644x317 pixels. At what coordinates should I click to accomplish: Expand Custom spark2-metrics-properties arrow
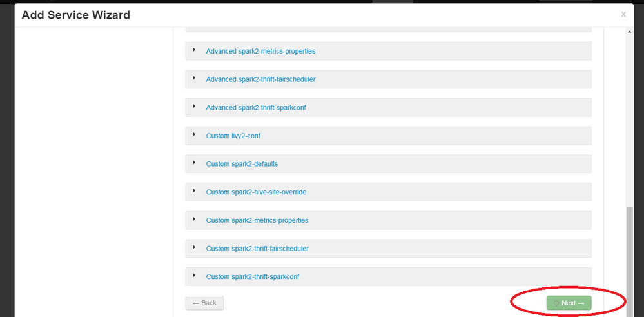click(x=194, y=219)
